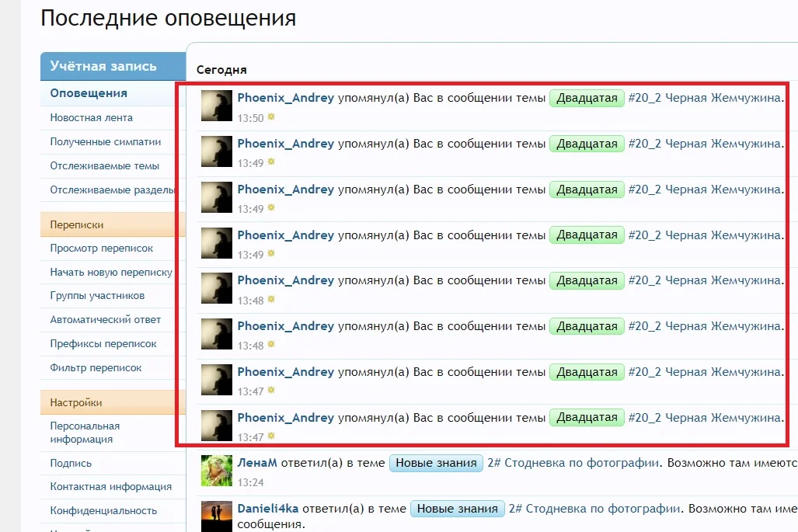
Task: Open Phoenix_Andrey's avatar in the top notification
Action: (215, 106)
